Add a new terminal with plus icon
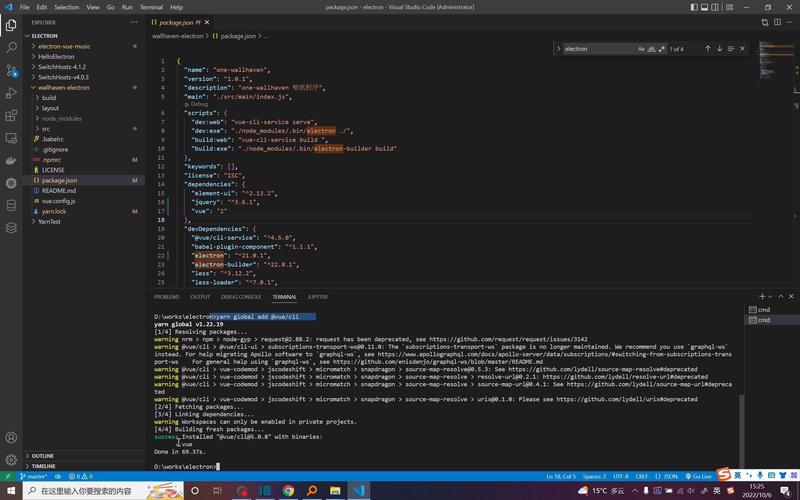 (762, 296)
